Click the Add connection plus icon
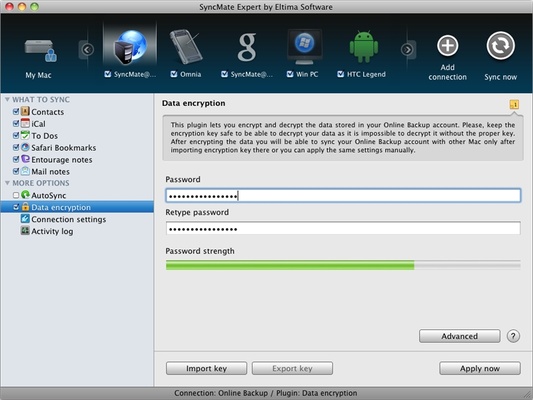Screen dimensions: 533x400 tap(447, 46)
